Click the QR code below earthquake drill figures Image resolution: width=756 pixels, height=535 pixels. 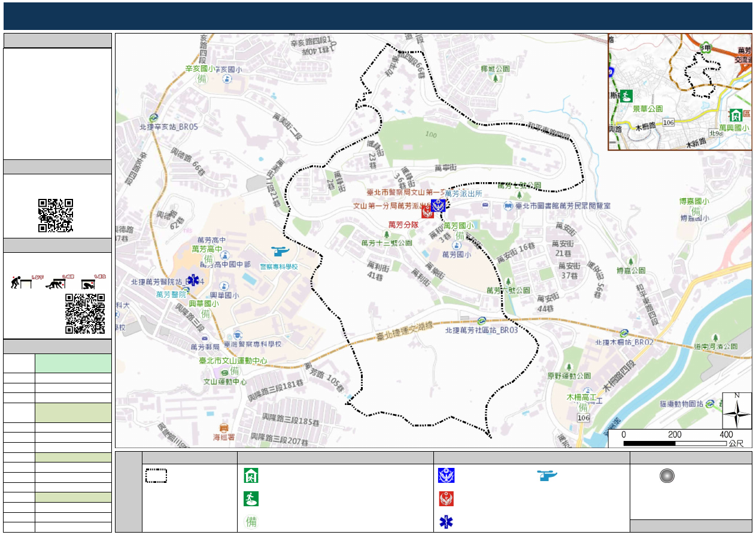click(85, 313)
